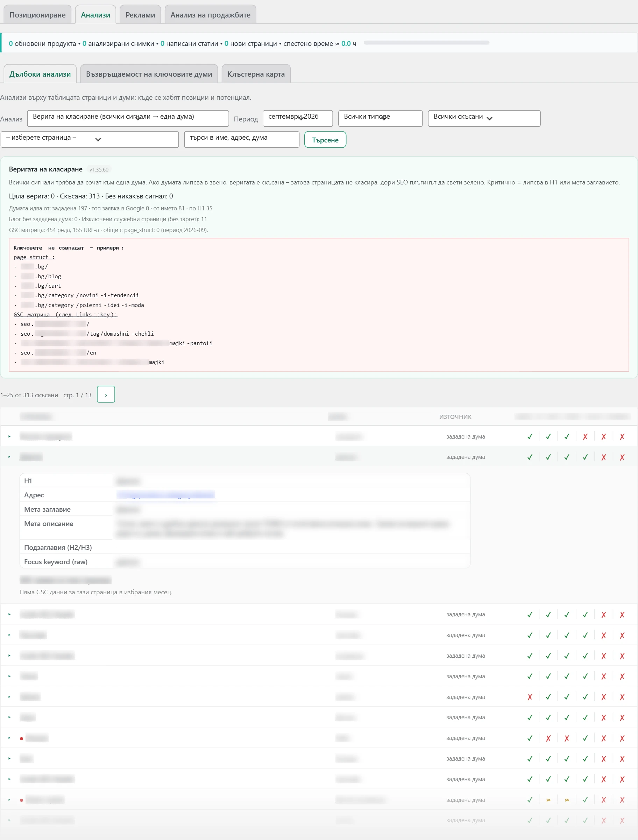
Task: Expand the row with yellow ≈ marks
Action: (x=9, y=800)
